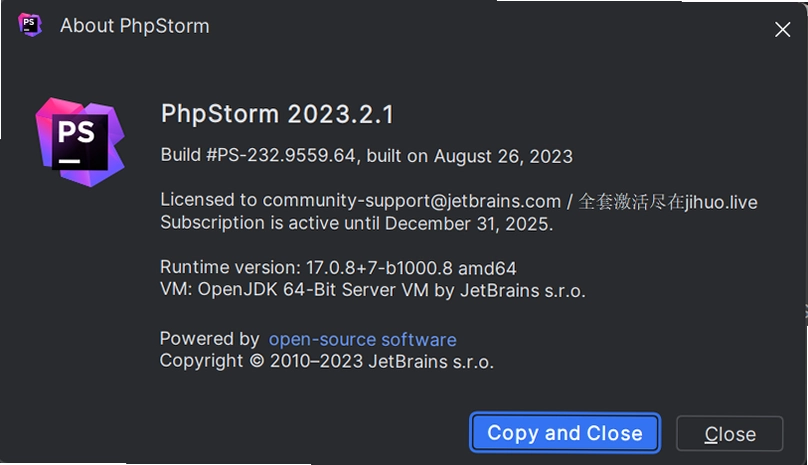Click the Runtime version 17.0.8+7-b1000.8 text
The image size is (808, 465).
(306, 268)
